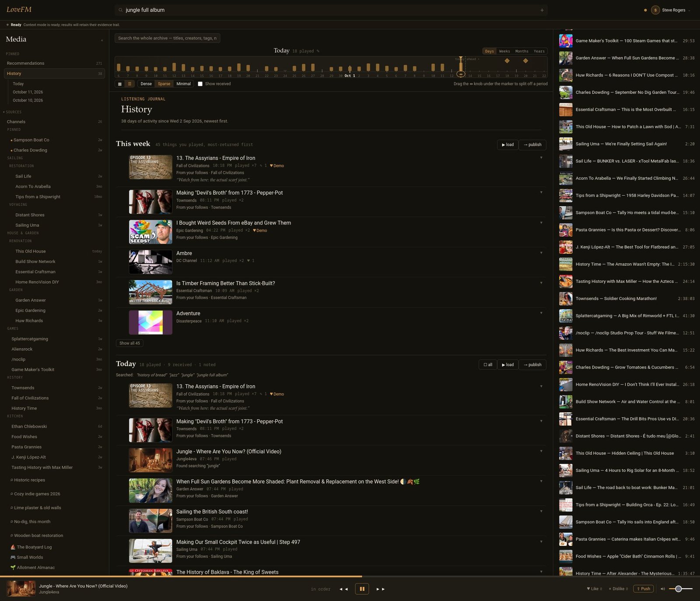Switch timeline to Months view
This screenshot has height=601, width=700.
[521, 51]
